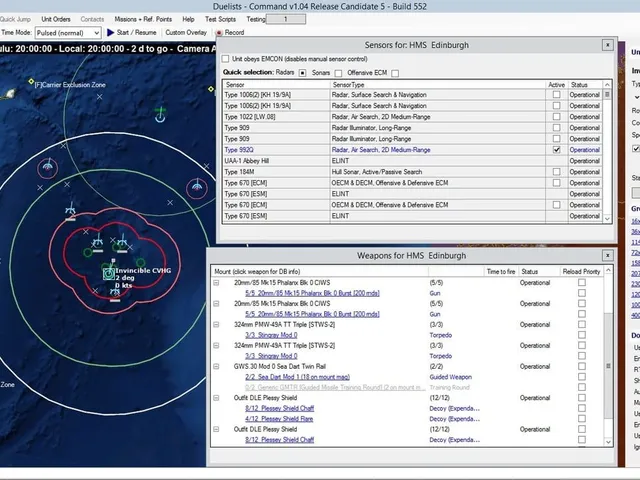
Task: Click the Time to fire column header
Action: (x=501, y=271)
